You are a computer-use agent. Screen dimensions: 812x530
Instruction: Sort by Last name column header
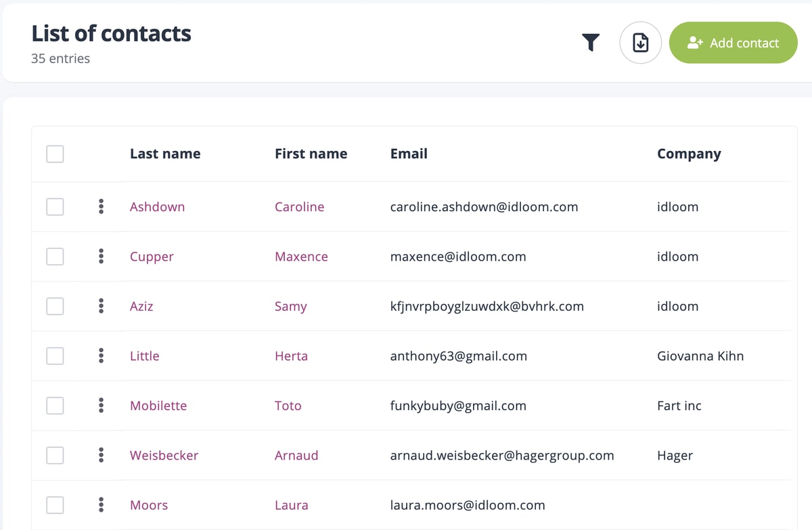point(165,154)
